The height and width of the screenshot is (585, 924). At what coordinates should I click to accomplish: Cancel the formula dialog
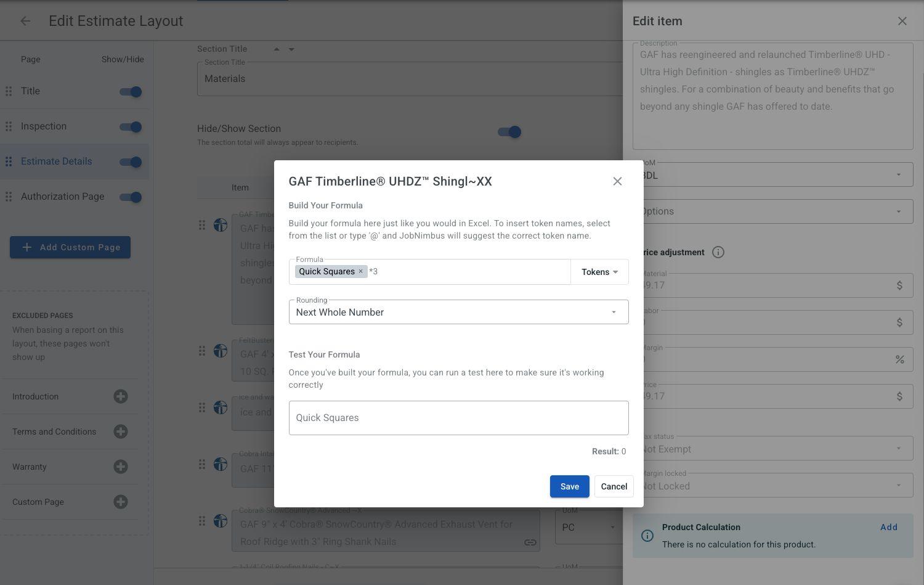[614, 486]
